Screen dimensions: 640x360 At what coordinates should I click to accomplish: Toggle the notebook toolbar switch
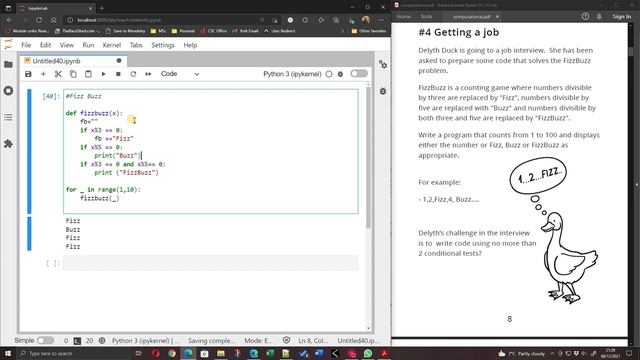point(359,73)
